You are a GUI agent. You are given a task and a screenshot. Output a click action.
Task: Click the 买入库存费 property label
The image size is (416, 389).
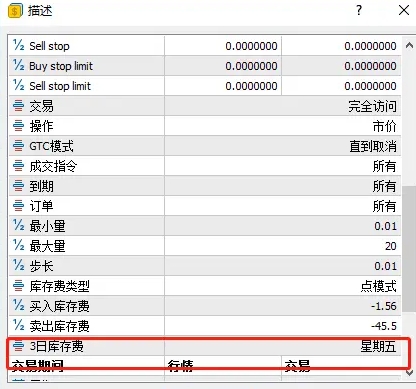(59, 306)
